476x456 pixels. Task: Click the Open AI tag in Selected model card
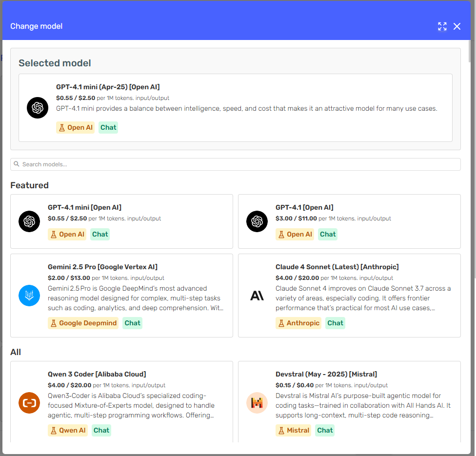pyautogui.click(x=75, y=127)
